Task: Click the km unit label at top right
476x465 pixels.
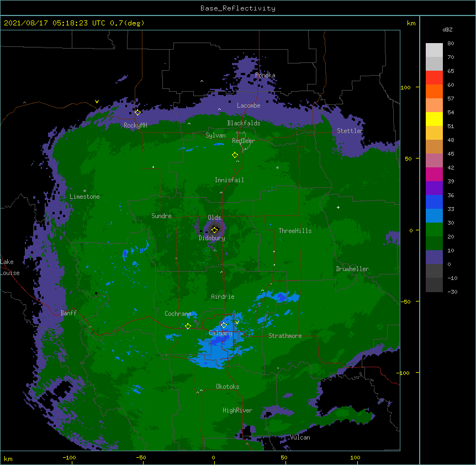Action: click(x=411, y=23)
